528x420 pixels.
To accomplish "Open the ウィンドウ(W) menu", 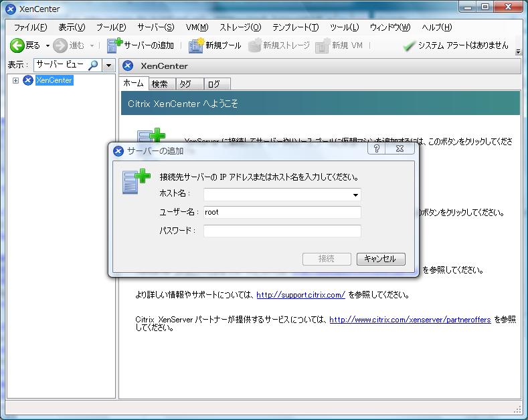I will [x=390, y=27].
